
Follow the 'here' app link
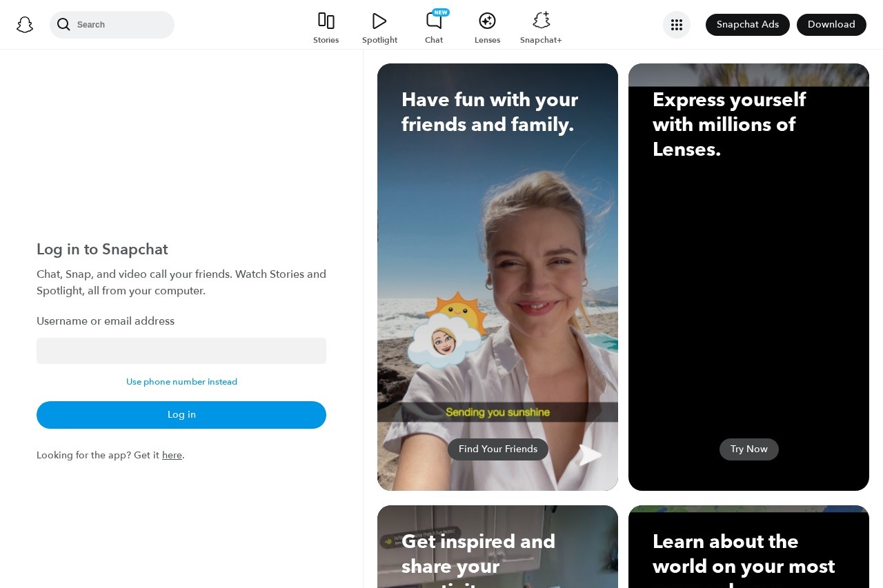point(172,455)
